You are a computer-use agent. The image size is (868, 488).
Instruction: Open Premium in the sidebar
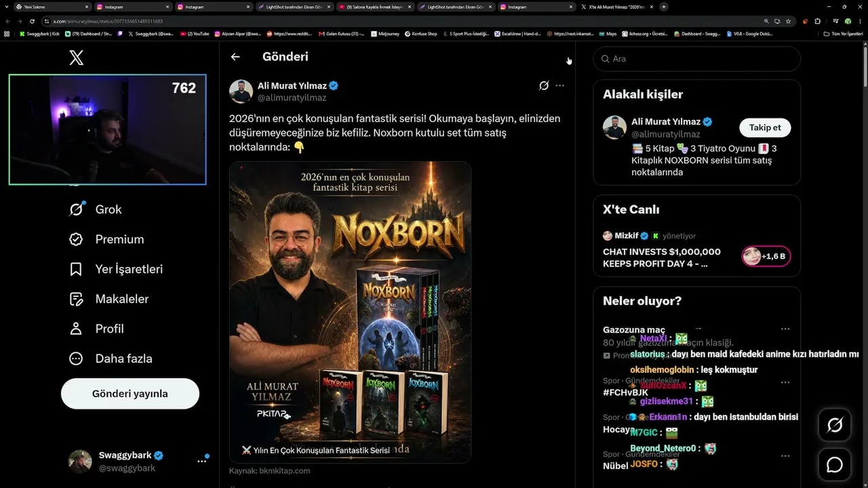click(106, 239)
